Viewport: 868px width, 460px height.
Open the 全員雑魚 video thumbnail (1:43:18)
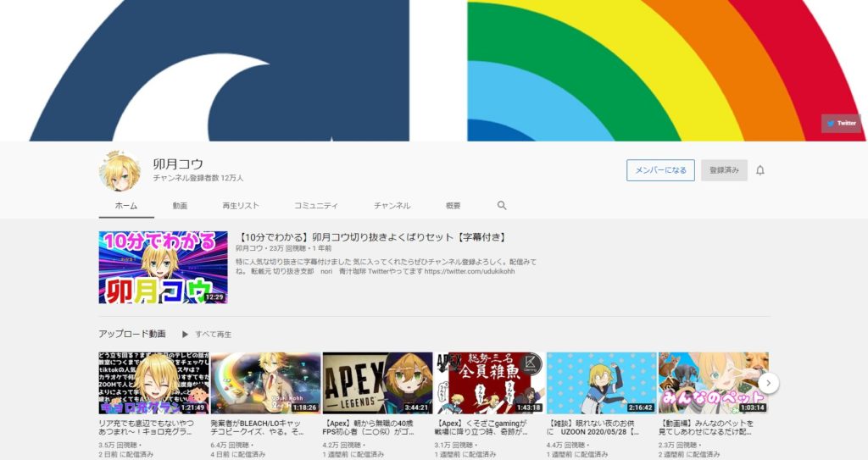tap(489, 383)
